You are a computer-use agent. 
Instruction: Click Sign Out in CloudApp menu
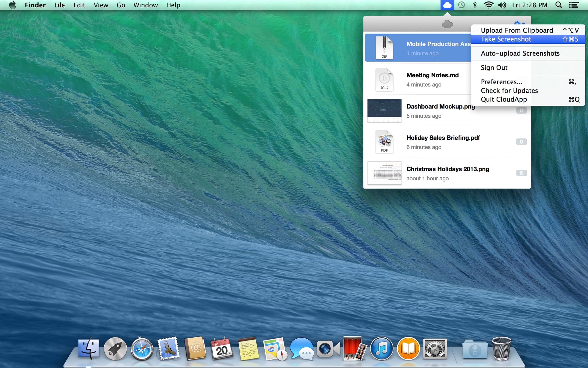(494, 67)
